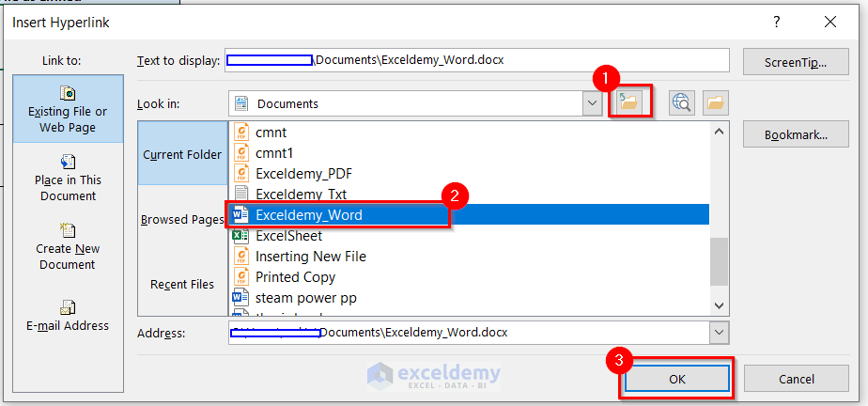Click the Excel icon beside ExcelSheet
The height and width of the screenshot is (406, 868).
click(x=241, y=235)
